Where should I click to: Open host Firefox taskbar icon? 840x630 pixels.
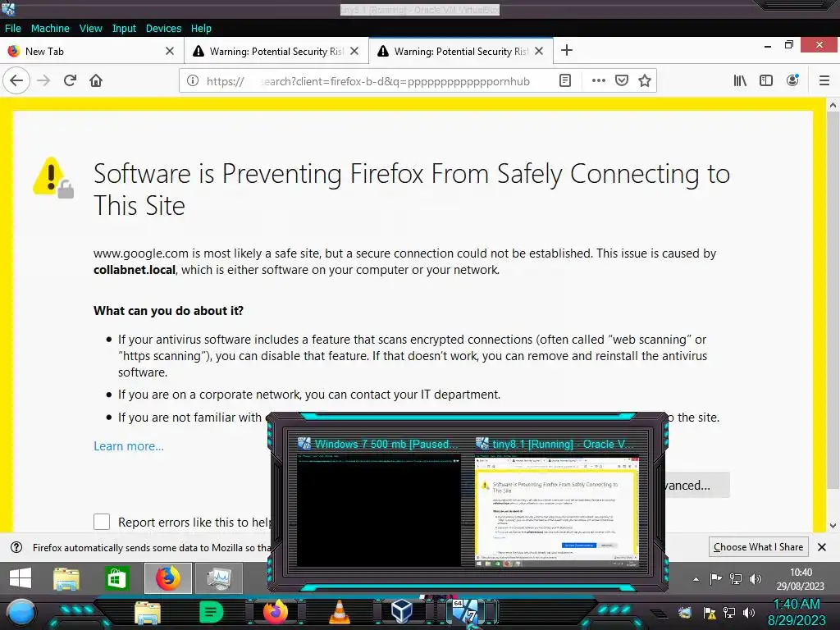tap(276, 612)
